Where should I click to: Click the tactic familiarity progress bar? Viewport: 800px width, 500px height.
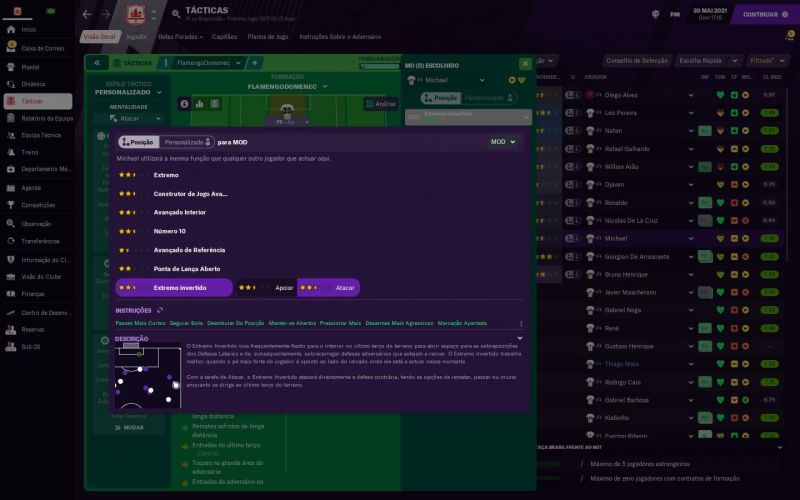pos(379,66)
